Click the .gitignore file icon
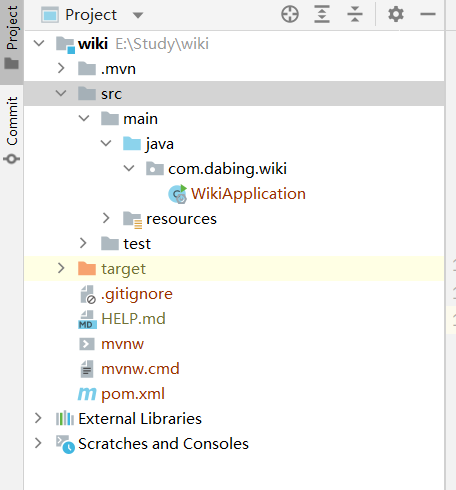 [x=88, y=294]
